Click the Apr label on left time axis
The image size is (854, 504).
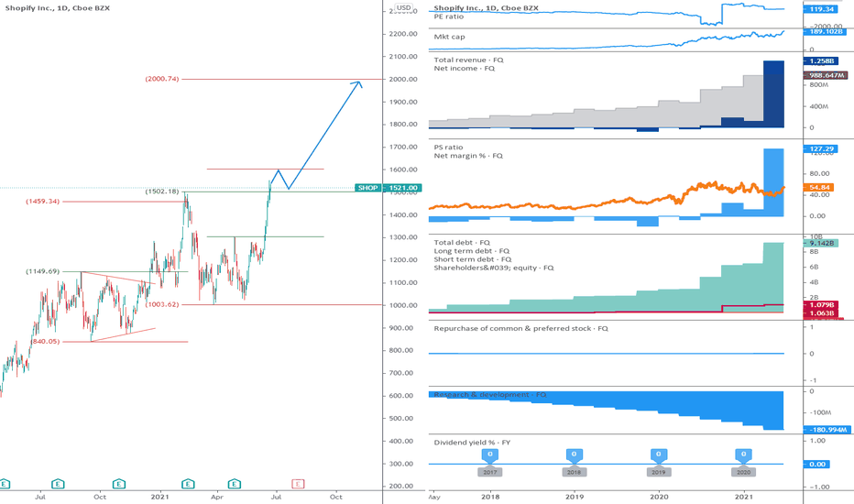pyautogui.click(x=217, y=497)
